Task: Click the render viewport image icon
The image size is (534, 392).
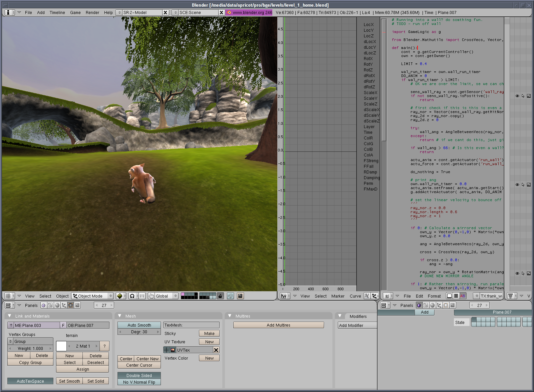Action: click(240, 296)
